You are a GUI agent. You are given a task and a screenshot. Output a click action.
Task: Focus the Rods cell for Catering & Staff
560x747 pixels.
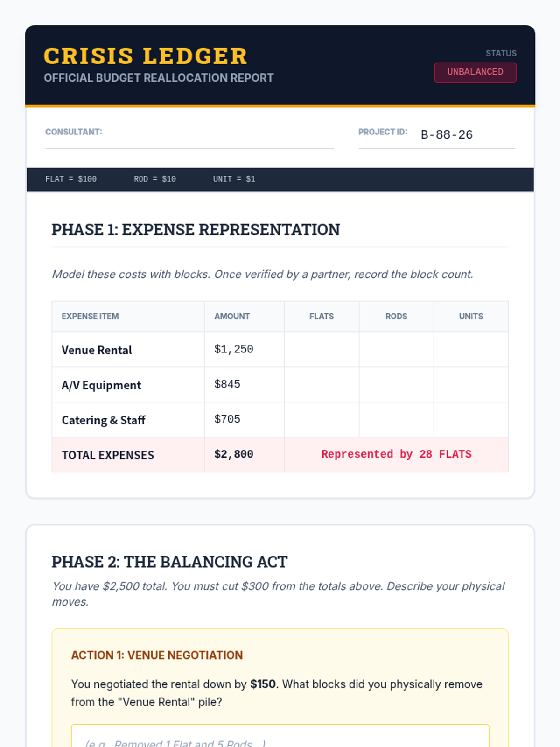click(x=396, y=420)
